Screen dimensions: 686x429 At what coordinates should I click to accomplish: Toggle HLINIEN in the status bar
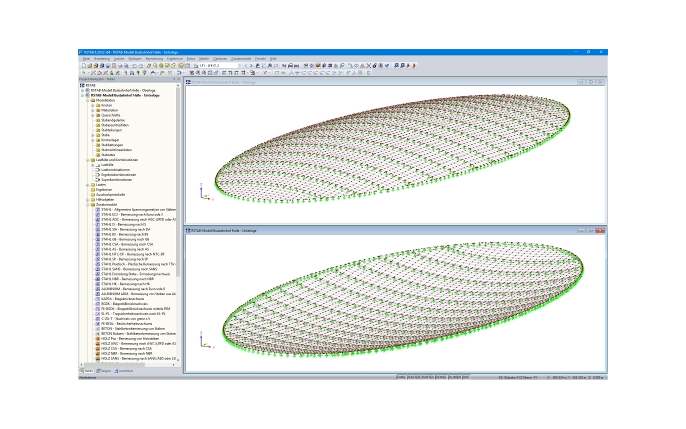pyautogui.click(x=455, y=377)
